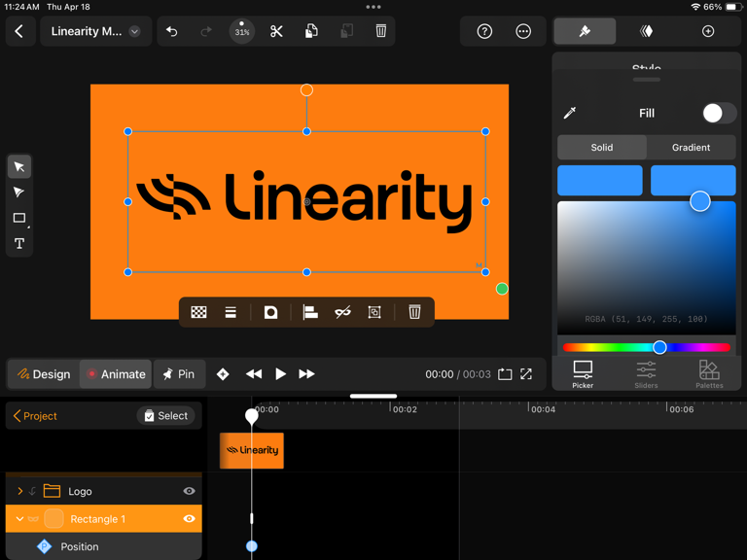Open help with the question mark icon

click(x=484, y=31)
